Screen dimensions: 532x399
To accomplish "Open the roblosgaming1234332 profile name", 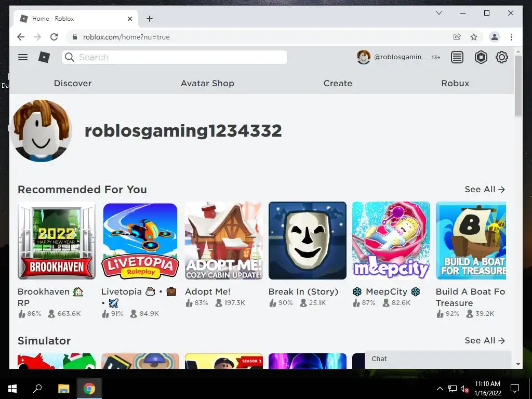I will 183,130.
